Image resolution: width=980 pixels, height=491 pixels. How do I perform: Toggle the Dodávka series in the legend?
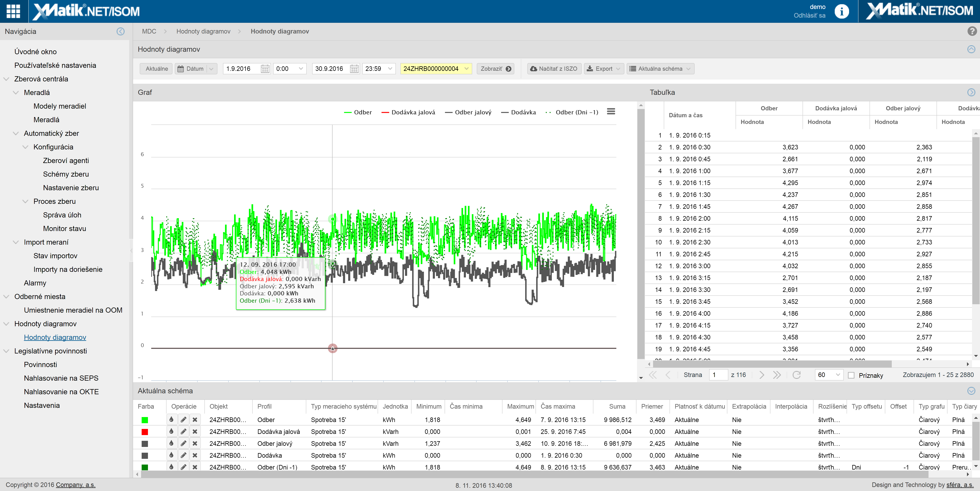coord(518,112)
